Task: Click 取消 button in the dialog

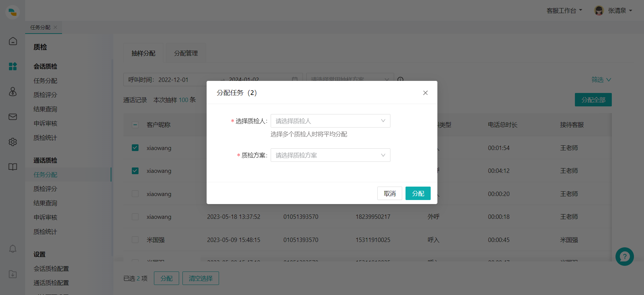Action: (389, 194)
